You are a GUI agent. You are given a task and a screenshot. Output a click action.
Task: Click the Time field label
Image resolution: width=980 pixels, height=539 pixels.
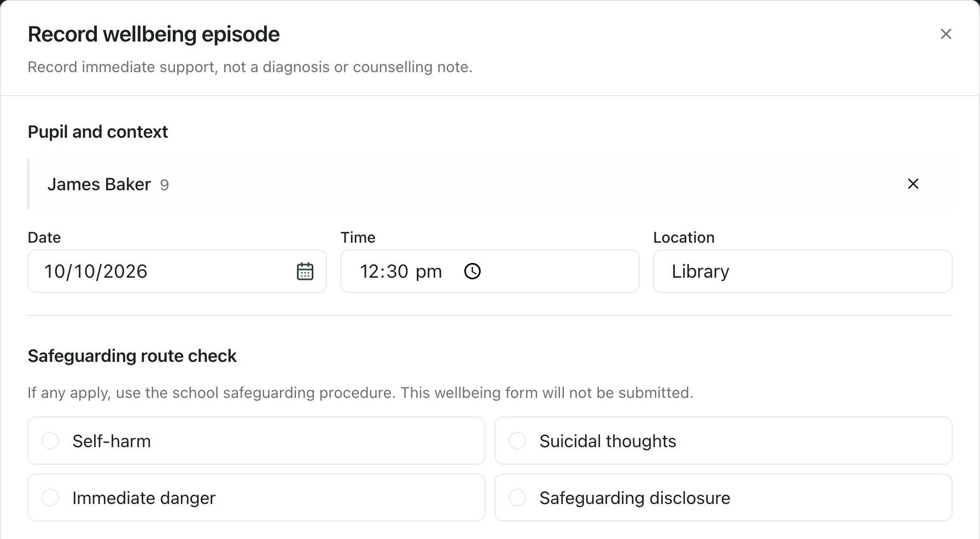coord(358,237)
